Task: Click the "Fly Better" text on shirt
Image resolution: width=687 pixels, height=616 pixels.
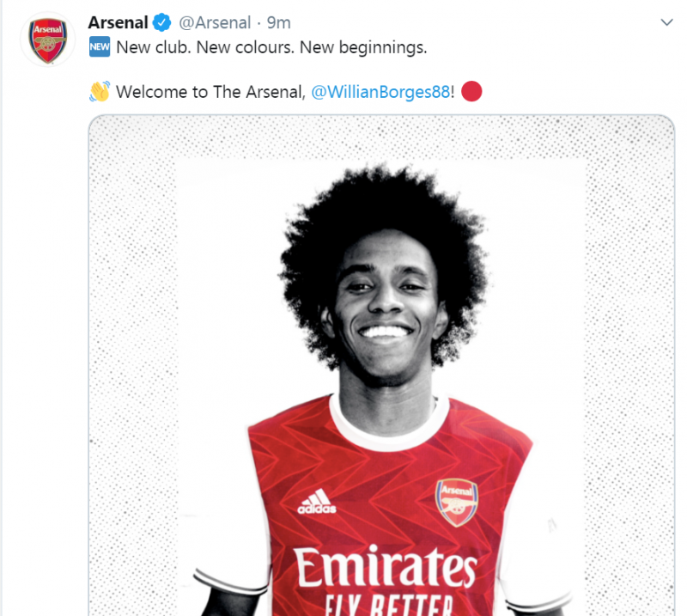Action: click(x=386, y=604)
